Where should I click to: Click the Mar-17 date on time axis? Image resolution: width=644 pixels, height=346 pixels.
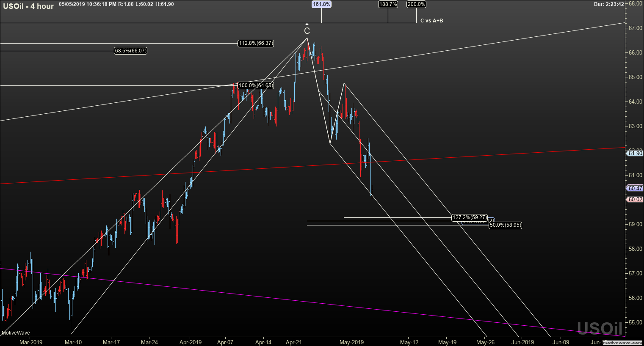click(x=112, y=342)
